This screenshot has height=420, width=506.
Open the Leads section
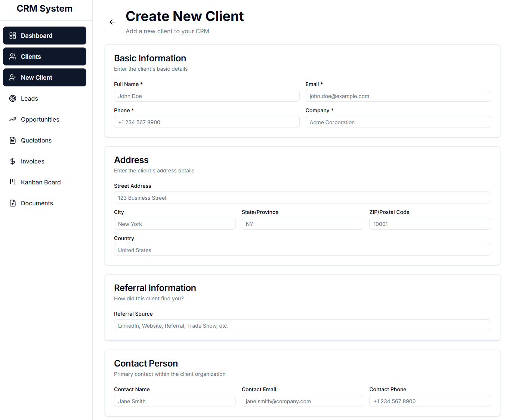click(44, 98)
